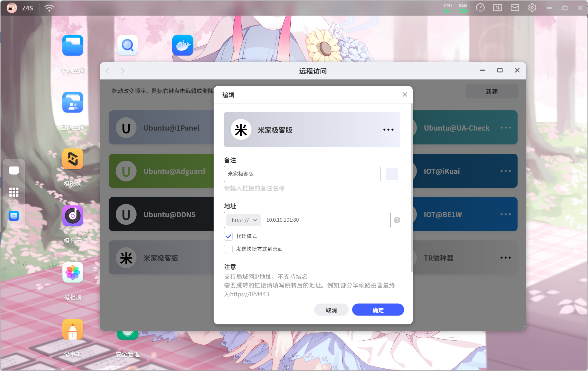Screen dimensions: 588x371
Task: Open the ... menu on IOT@iKuai
Action: point(505,171)
